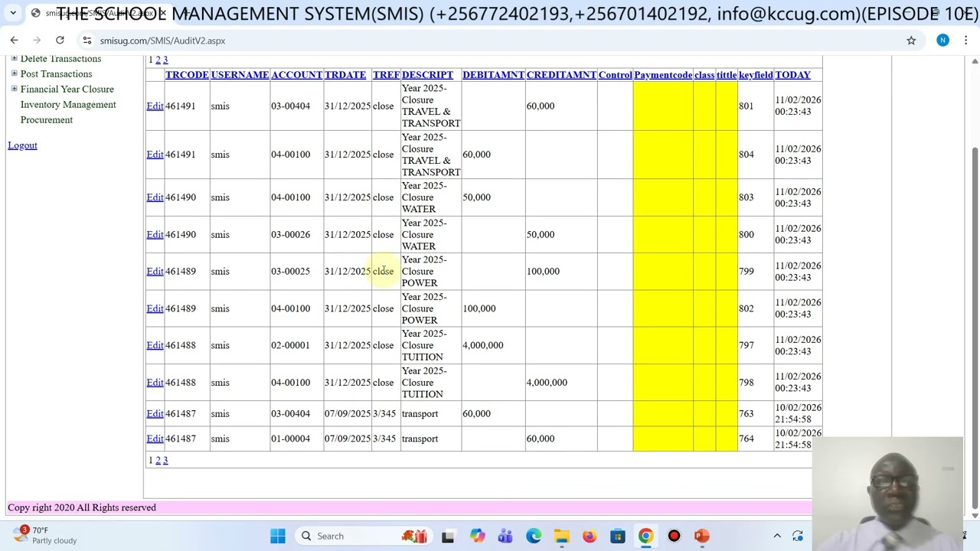Viewport: 980px width, 551px height.
Task: Sort by the keyfield column header
Action: (756, 75)
